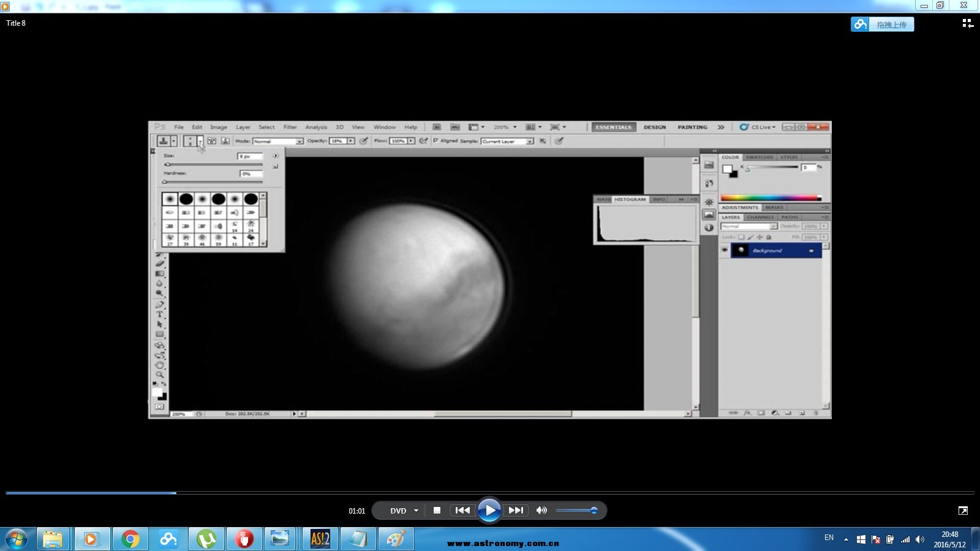Image resolution: width=980 pixels, height=551 pixels.
Task: Click the brush Size input field
Action: [x=250, y=156]
